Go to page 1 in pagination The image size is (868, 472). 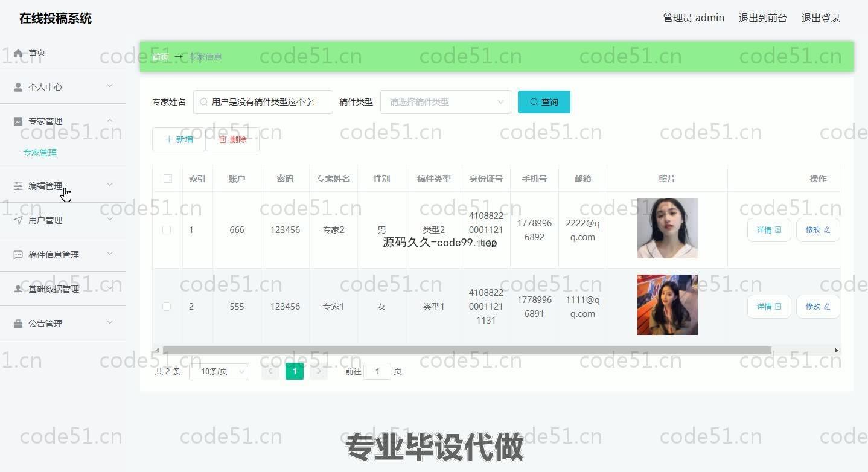coord(295,371)
